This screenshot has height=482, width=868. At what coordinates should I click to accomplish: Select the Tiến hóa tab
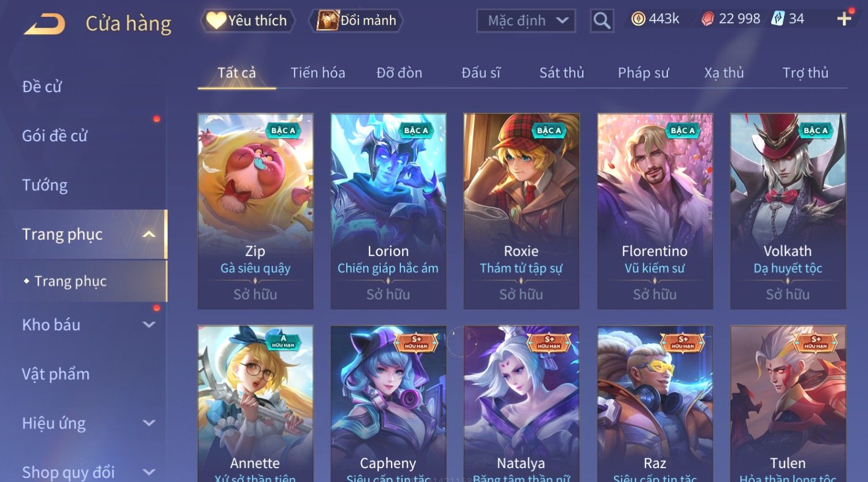coord(318,73)
